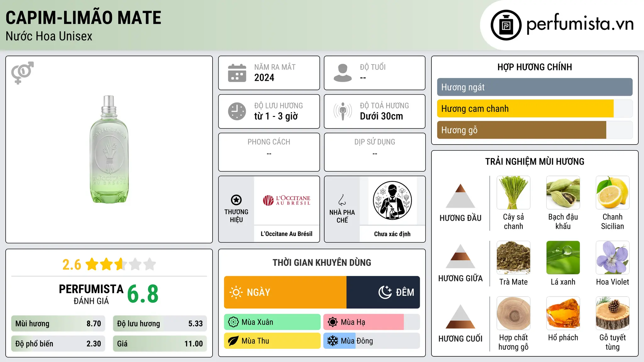This screenshot has width=644, height=362.
Task: Click the perfumer illustration in the circle
Action: [392, 200]
